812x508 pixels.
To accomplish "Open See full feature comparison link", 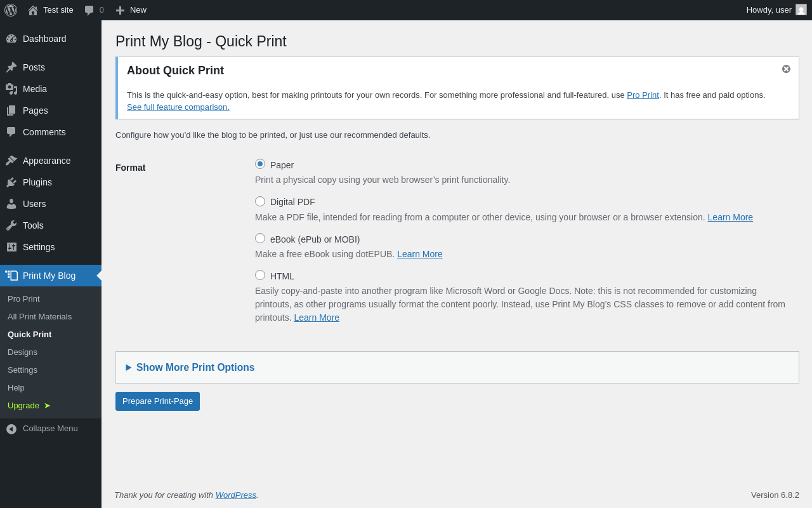I will click(x=178, y=107).
